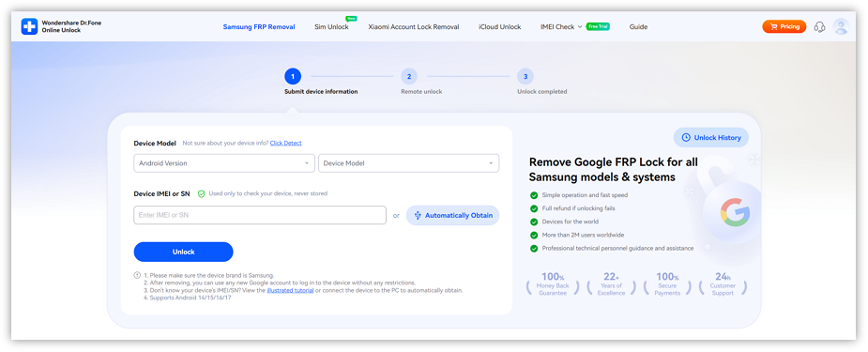Open the Samsung FRP Removal tab

pos(259,26)
